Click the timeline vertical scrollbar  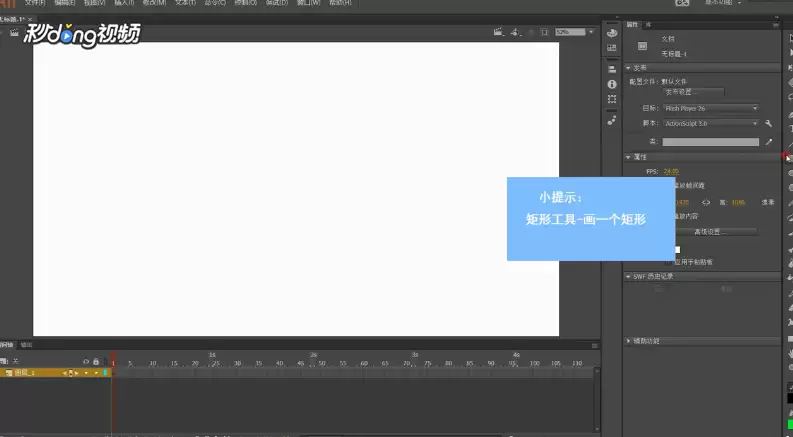click(597, 400)
